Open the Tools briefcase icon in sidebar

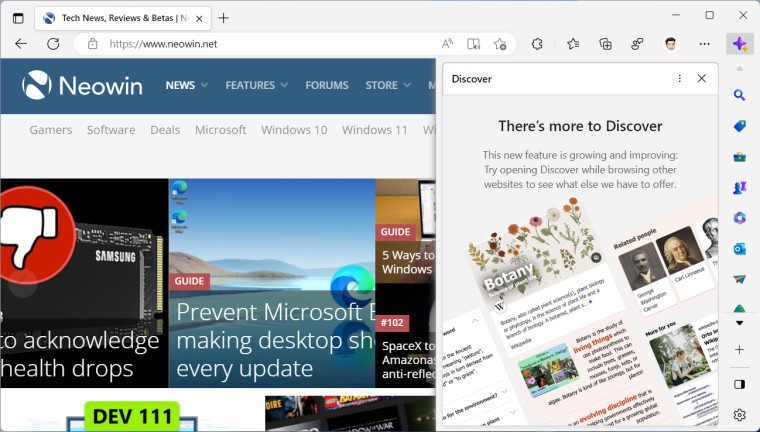point(739,157)
